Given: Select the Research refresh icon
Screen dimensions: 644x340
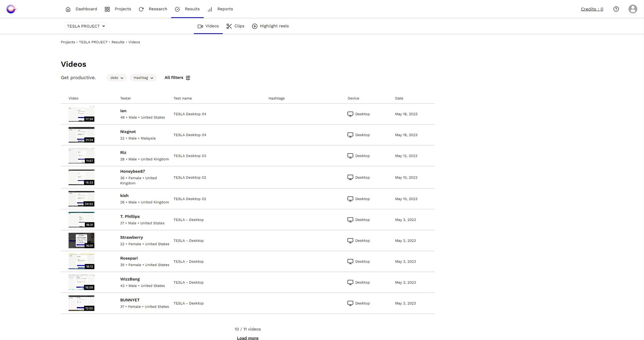Looking at the screenshot, I should (x=141, y=9).
